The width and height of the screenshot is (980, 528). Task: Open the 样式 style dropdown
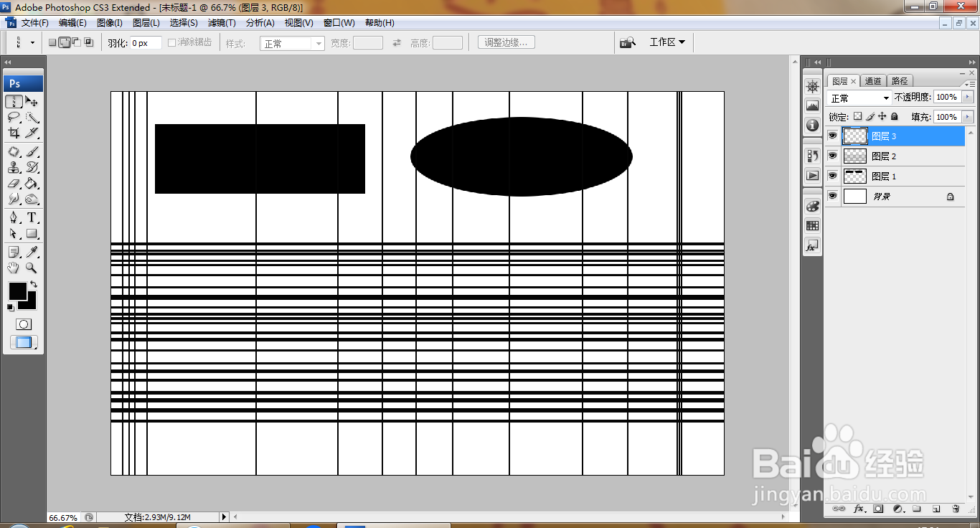pos(293,44)
